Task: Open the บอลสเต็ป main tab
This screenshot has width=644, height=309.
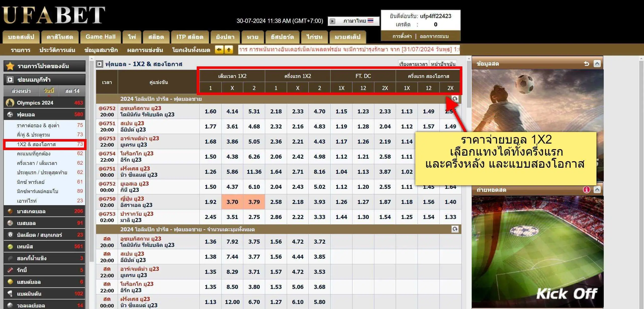Action: pos(21,37)
